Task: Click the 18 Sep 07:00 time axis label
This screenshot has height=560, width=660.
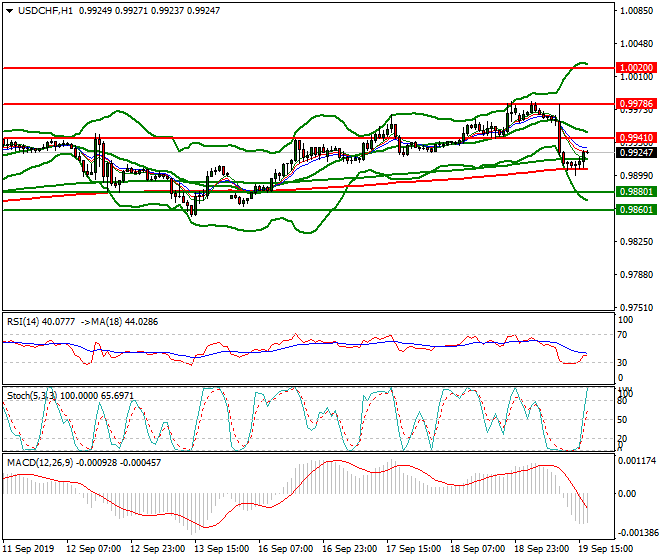Action: [x=477, y=549]
